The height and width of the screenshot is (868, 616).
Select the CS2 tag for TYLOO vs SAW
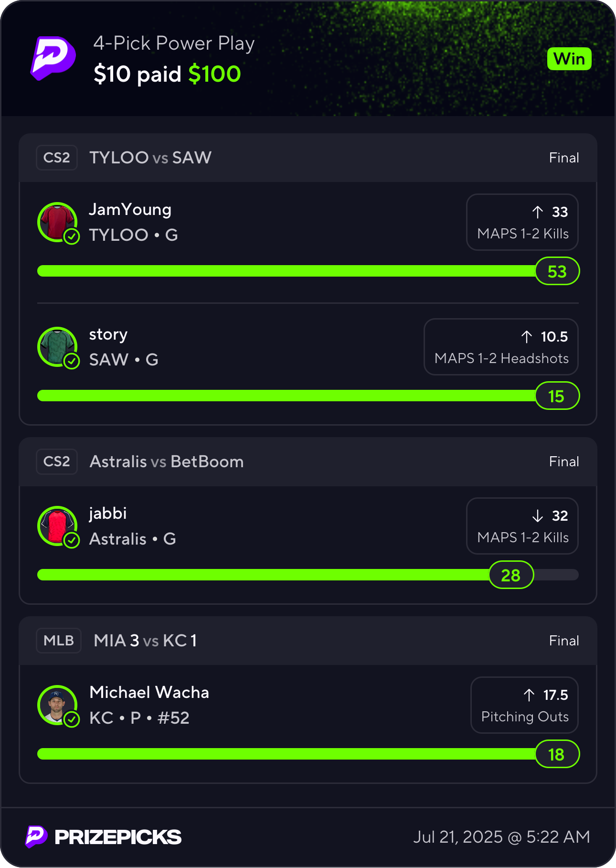[57, 158]
